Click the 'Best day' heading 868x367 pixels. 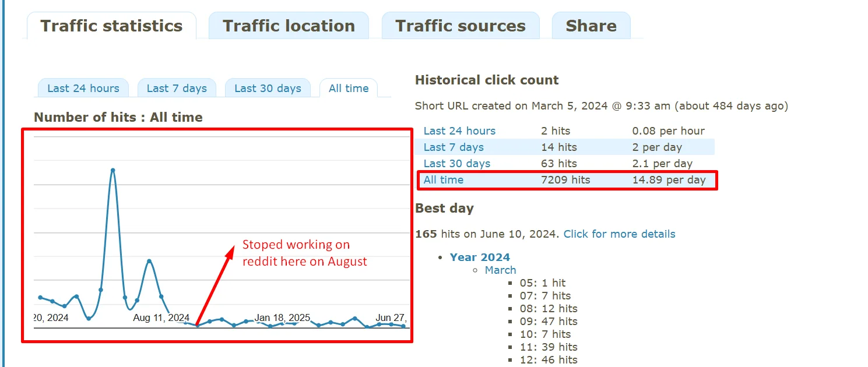444,209
